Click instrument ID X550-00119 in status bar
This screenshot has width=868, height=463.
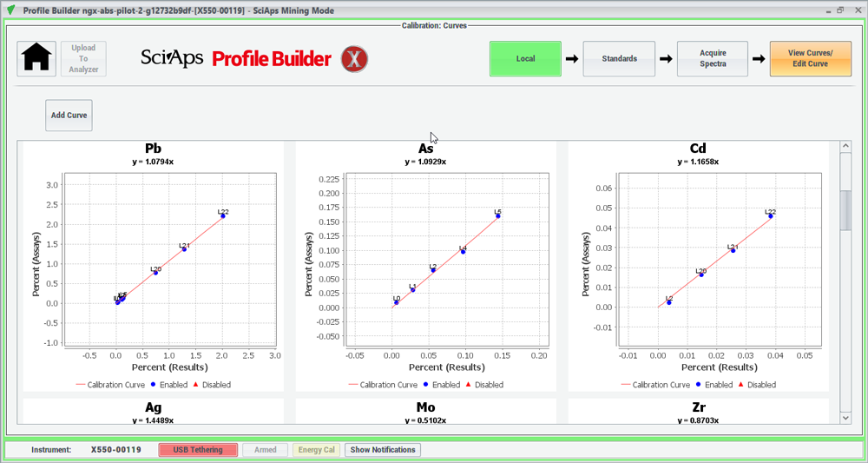pos(115,450)
